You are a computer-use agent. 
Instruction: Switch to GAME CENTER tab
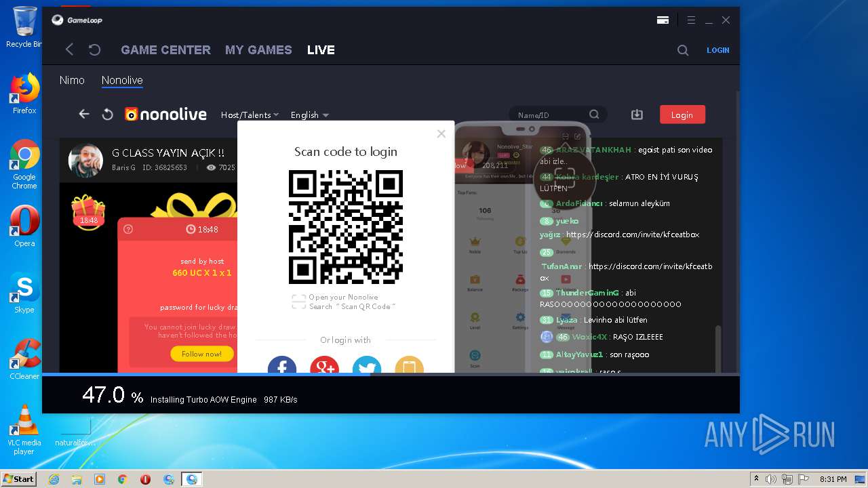click(x=165, y=50)
